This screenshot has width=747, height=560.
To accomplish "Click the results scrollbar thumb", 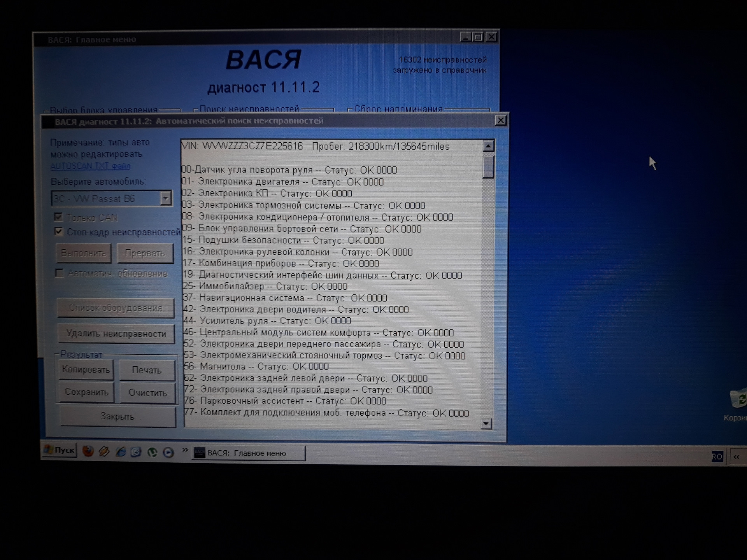I will coord(488,167).
